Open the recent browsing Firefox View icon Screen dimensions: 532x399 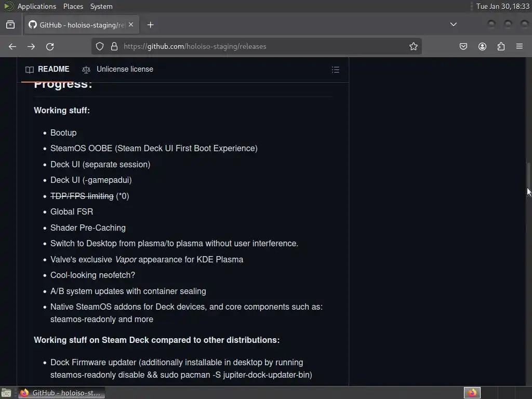point(10,25)
